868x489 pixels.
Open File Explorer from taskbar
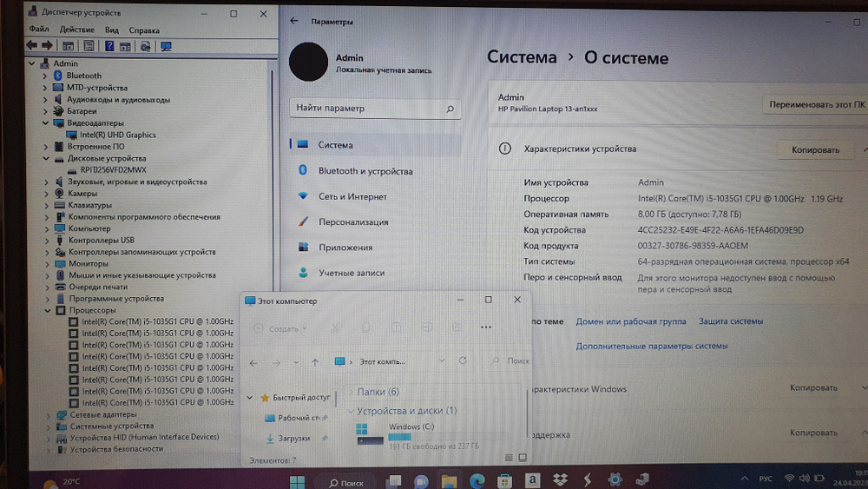click(449, 481)
